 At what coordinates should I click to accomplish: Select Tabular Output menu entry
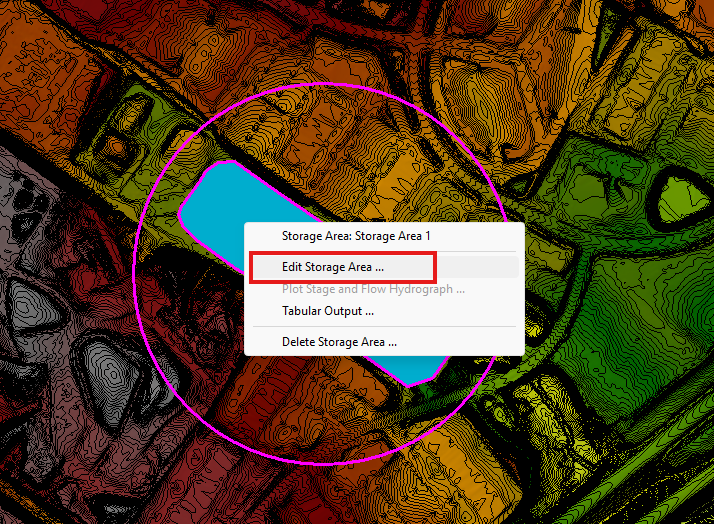pyautogui.click(x=328, y=311)
